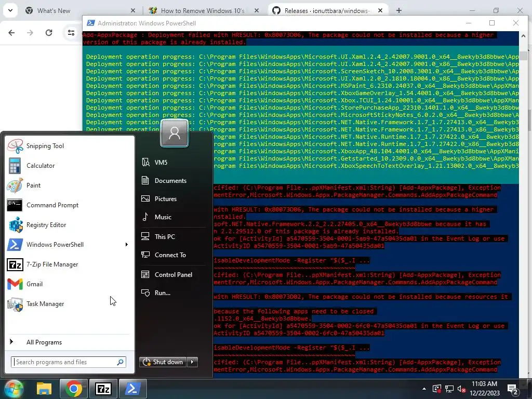Open the notification center icon
The width and height of the screenshot is (532, 399).
(513, 389)
